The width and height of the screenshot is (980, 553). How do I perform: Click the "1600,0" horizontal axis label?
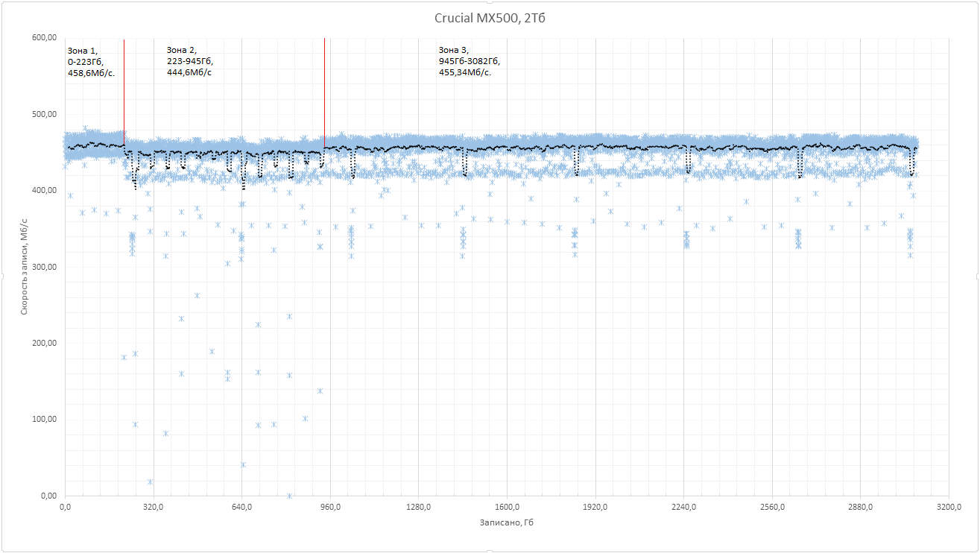pyautogui.click(x=507, y=508)
